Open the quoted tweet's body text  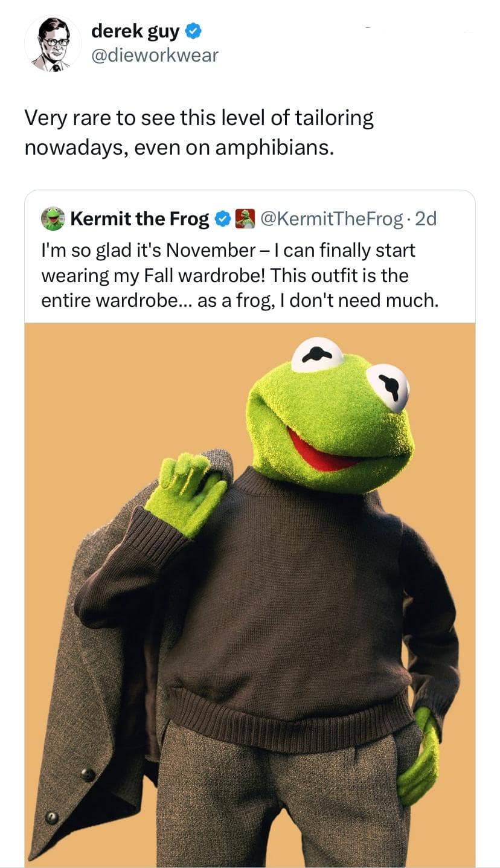(x=239, y=275)
